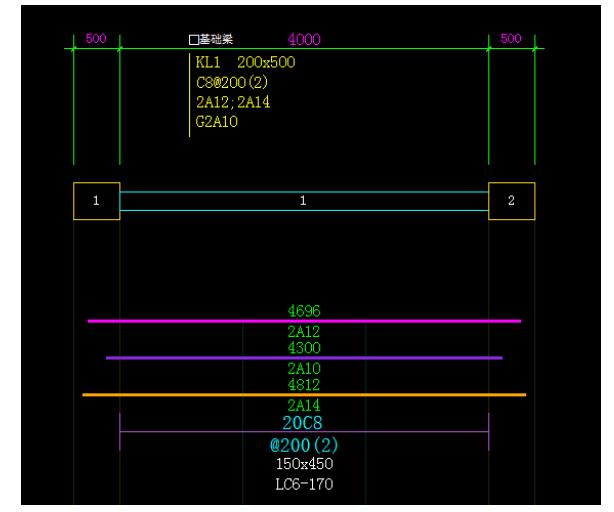Select the orange bottom rebar line
Image resolution: width=614 pixels, height=512 pixels.
click(304, 395)
